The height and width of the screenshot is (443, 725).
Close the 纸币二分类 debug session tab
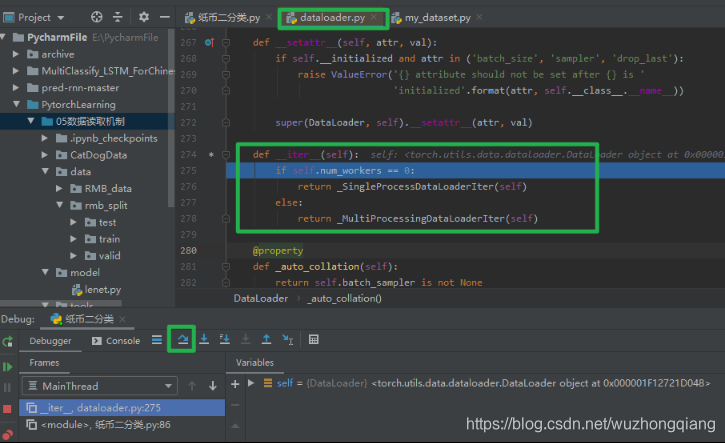[x=122, y=319]
